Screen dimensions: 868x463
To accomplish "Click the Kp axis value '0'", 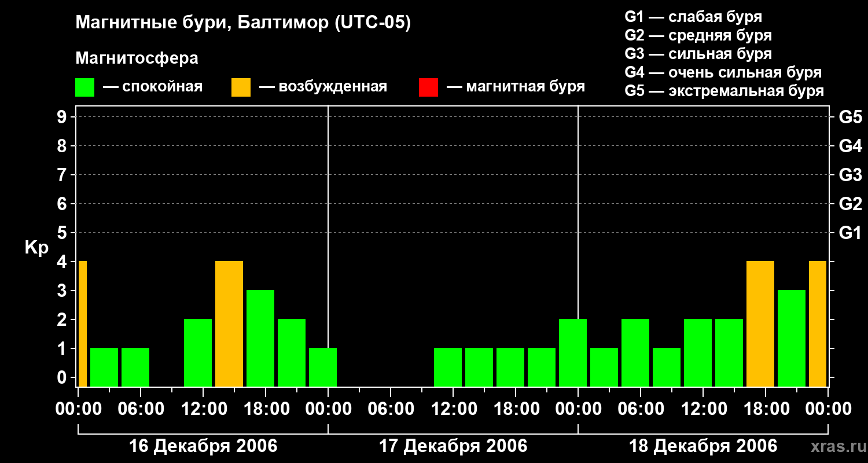I will pos(63,378).
